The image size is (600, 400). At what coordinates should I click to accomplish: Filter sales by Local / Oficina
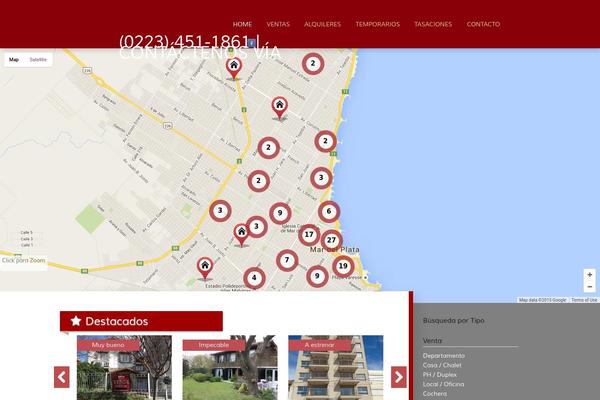[x=443, y=384]
